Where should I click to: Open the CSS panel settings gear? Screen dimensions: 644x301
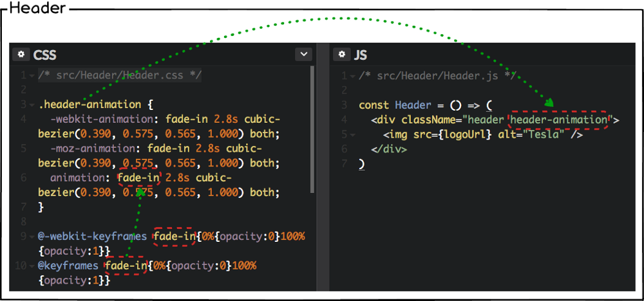21,55
